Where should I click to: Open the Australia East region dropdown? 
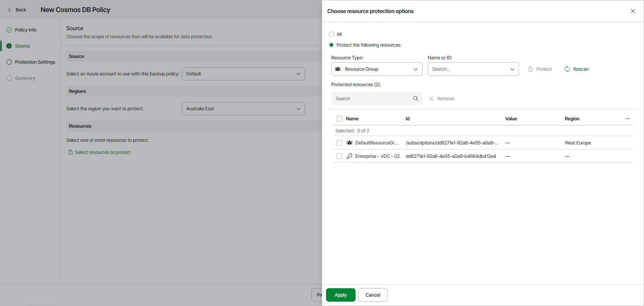click(243, 109)
